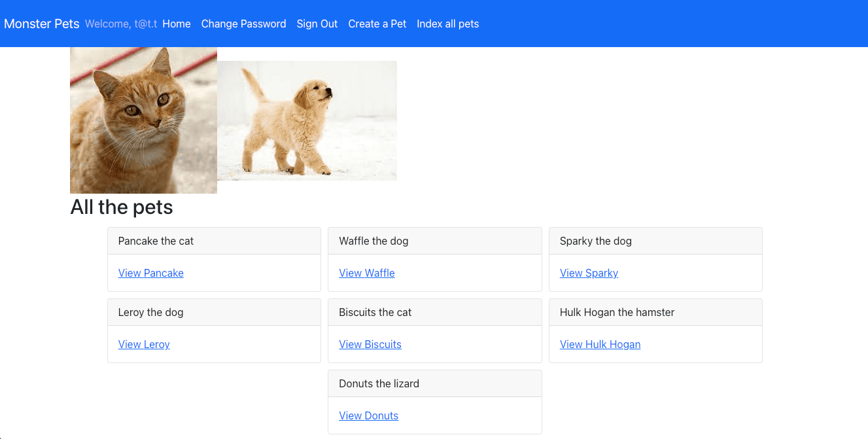The image size is (868, 439).
Task: Click Donuts the lizard header text
Action: pyautogui.click(x=379, y=383)
